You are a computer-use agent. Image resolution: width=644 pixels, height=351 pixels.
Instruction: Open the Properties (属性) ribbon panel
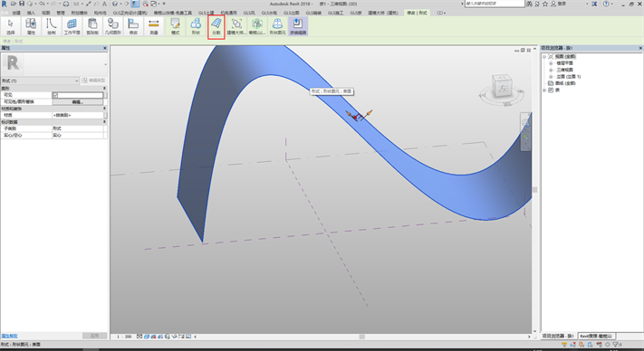click(31, 26)
